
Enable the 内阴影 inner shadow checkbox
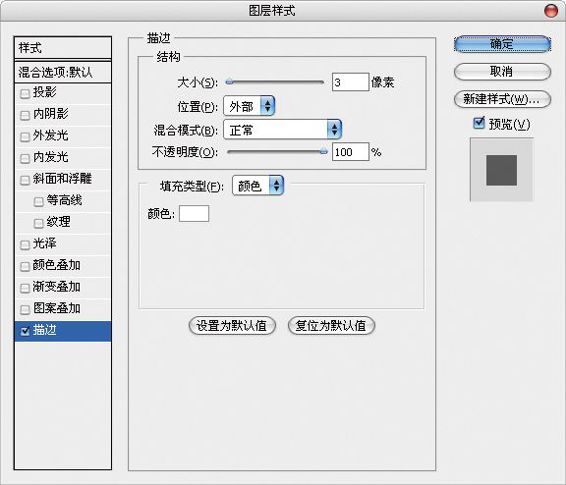25,115
